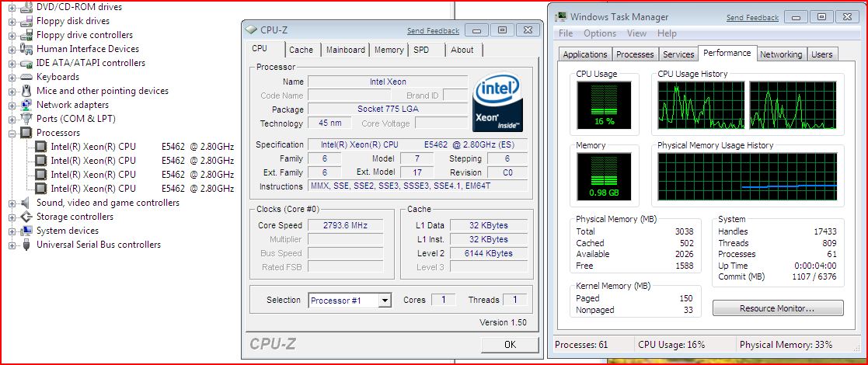Click the left CPU Usage History graph
Image resolution: width=868 pixels, height=365 pixels.
701,106
